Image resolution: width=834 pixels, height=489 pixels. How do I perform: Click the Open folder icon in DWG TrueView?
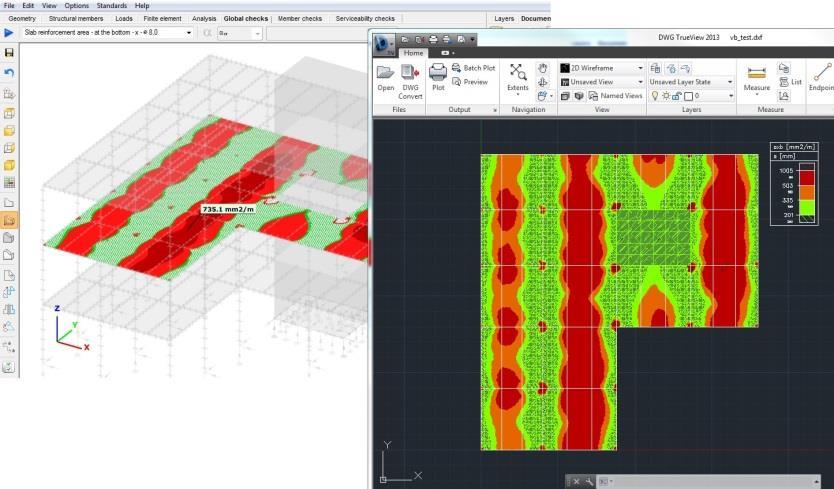[385, 72]
